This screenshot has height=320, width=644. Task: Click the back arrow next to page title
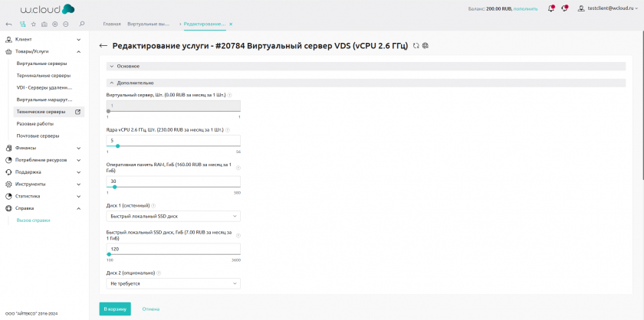click(103, 46)
